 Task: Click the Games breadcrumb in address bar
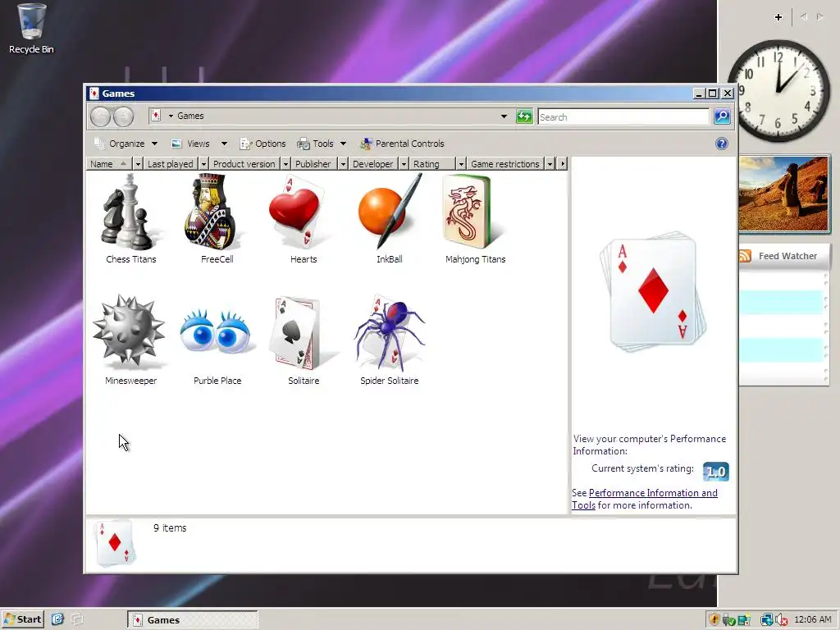click(x=190, y=116)
